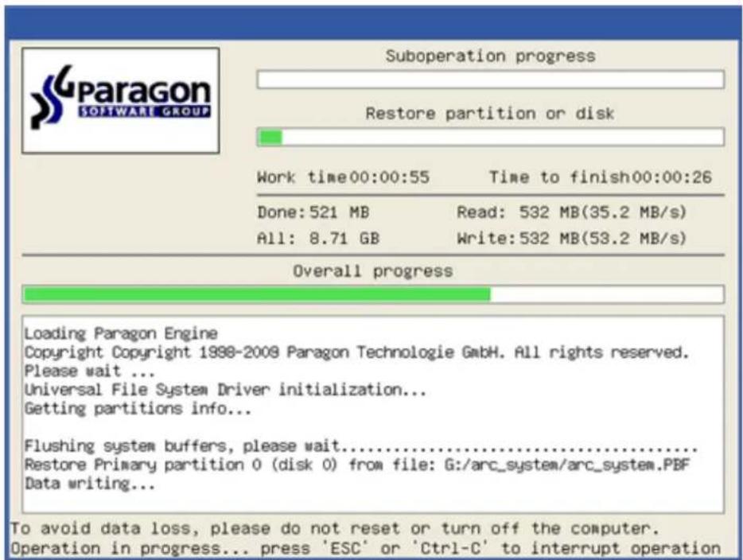Viewport: 743px width, 560px height.
Task: Click the blue title bar of the window
Action: (x=372, y=22)
